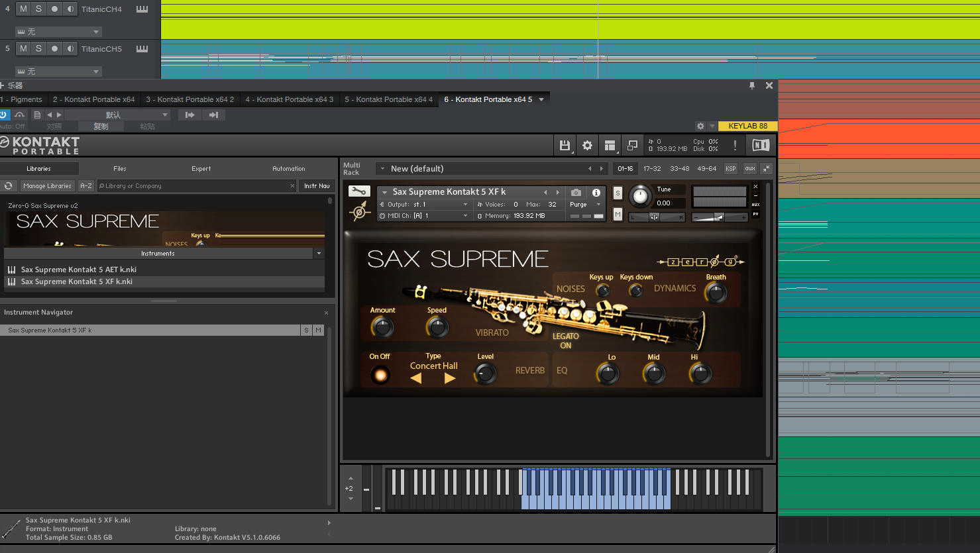Click the preset file icon in plugin header
Viewport: 980px width, 553px height.
click(x=37, y=115)
